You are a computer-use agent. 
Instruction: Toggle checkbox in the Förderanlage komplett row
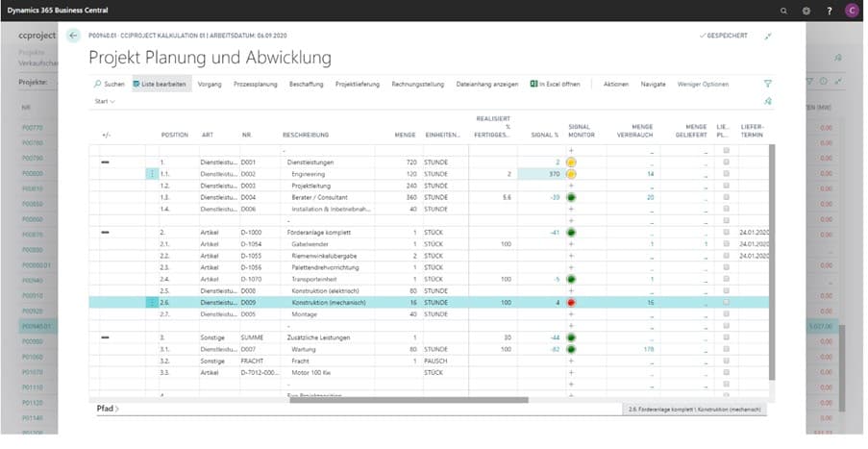tap(725, 233)
